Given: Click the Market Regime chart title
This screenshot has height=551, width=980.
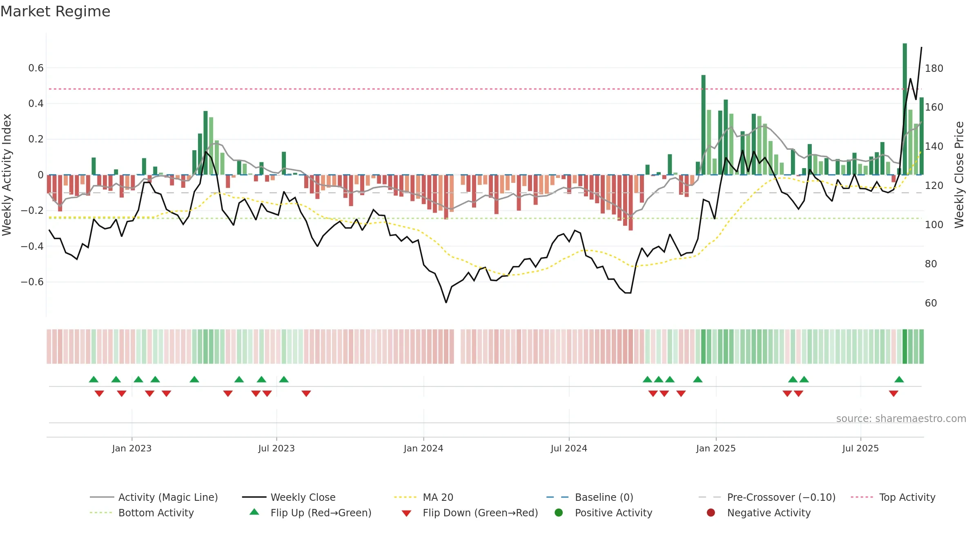Looking at the screenshot, I should (x=55, y=11).
